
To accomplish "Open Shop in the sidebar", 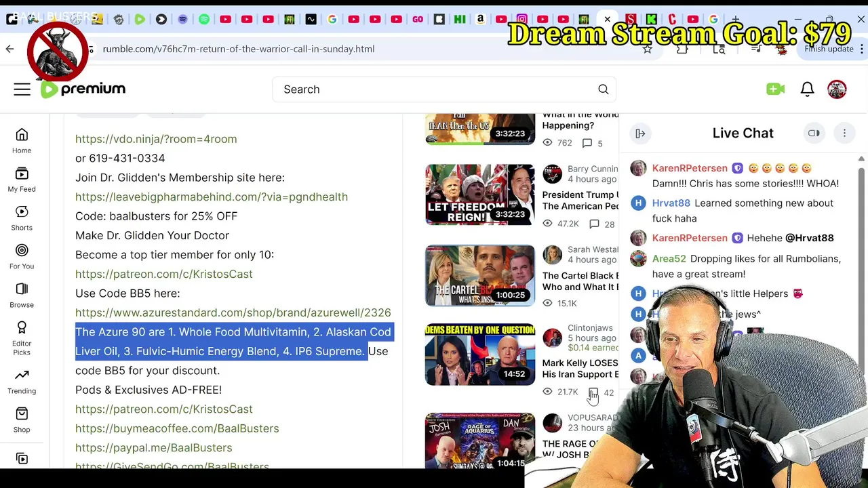I will pyautogui.click(x=22, y=420).
